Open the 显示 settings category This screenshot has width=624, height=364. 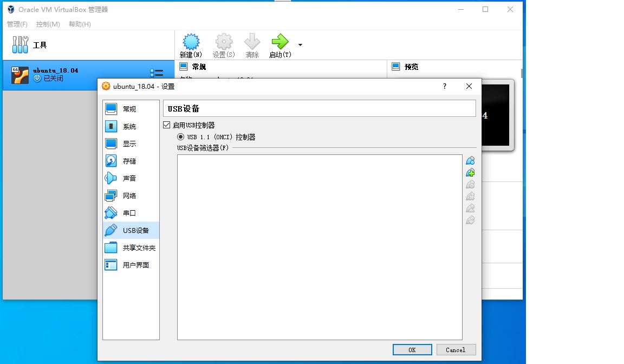point(131,144)
